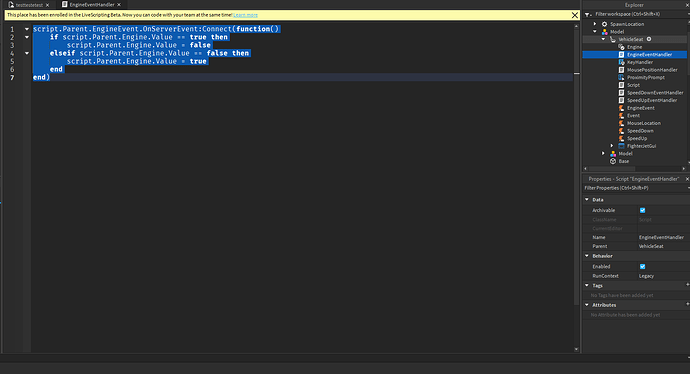Image resolution: width=690 pixels, height=374 pixels.
Task: Fold the elseif block at line 4
Action: 27,53
